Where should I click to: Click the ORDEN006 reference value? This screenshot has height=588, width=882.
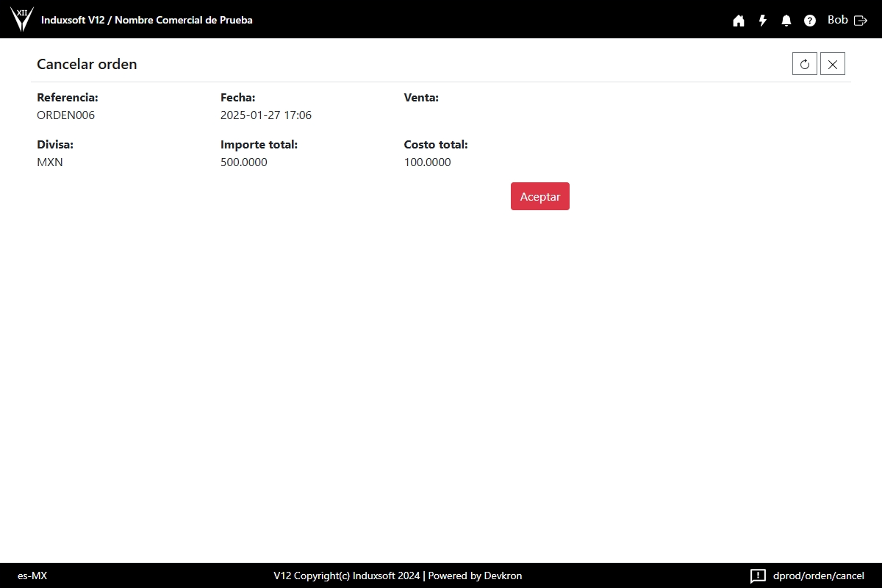[x=66, y=115]
